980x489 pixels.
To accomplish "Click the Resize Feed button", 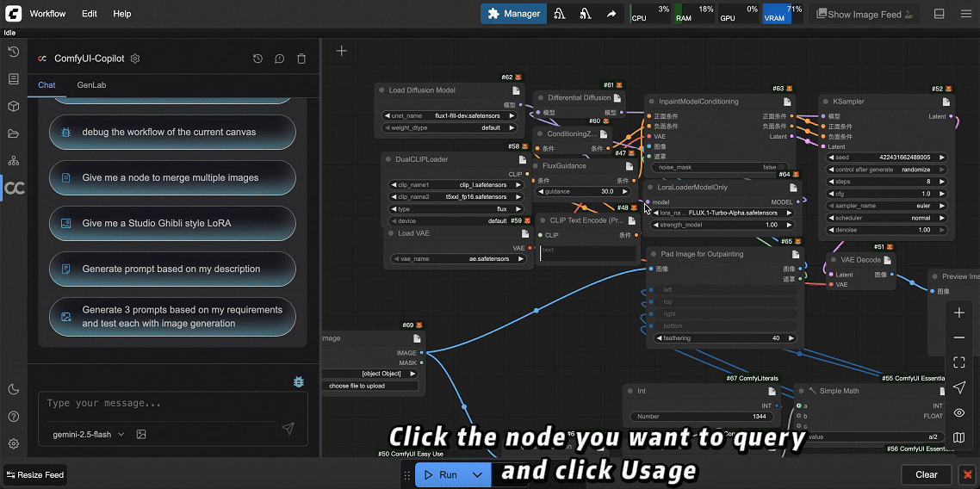I will (x=35, y=474).
